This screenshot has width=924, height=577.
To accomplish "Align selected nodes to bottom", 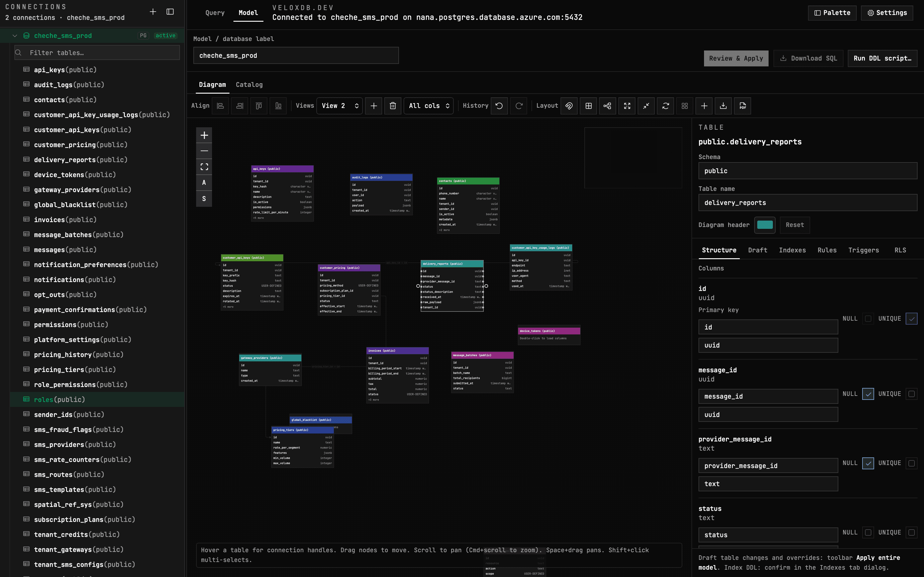I will (278, 106).
